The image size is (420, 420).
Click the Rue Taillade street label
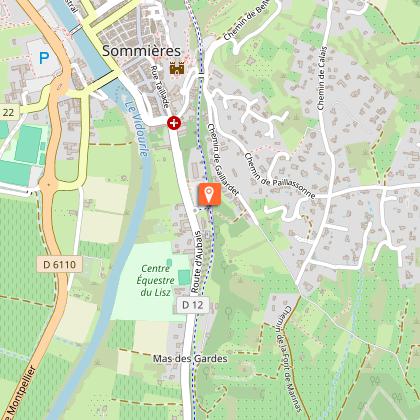tap(160, 86)
